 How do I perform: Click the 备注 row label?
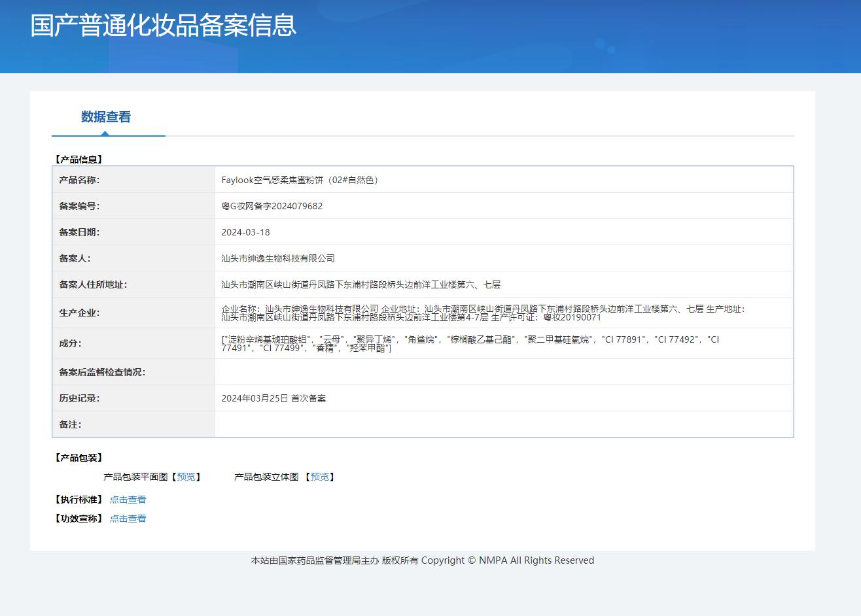point(70,424)
